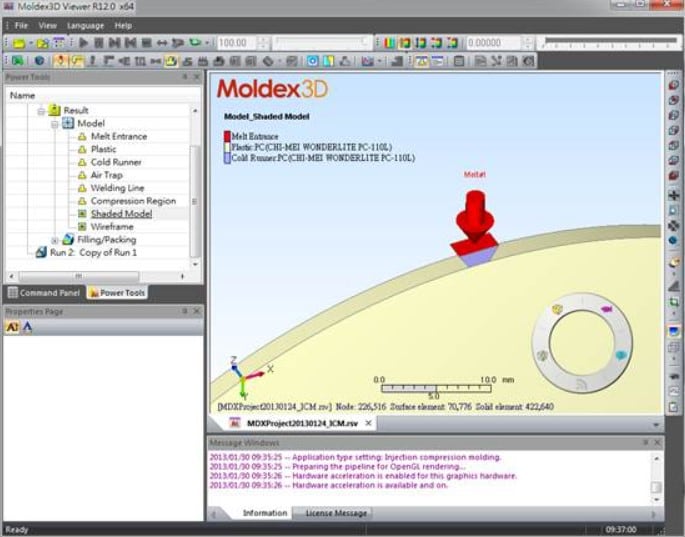Switch to Command Panel tab
This screenshot has width=685, height=537.
point(44,293)
